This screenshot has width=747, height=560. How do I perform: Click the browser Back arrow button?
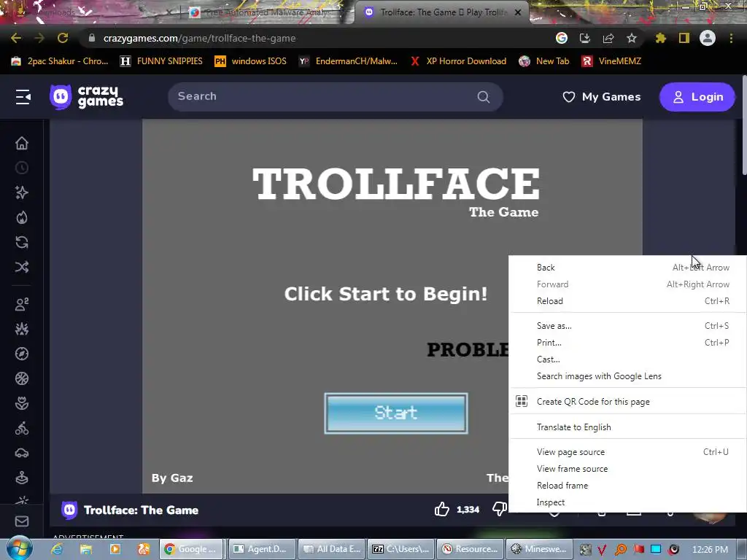click(x=16, y=38)
